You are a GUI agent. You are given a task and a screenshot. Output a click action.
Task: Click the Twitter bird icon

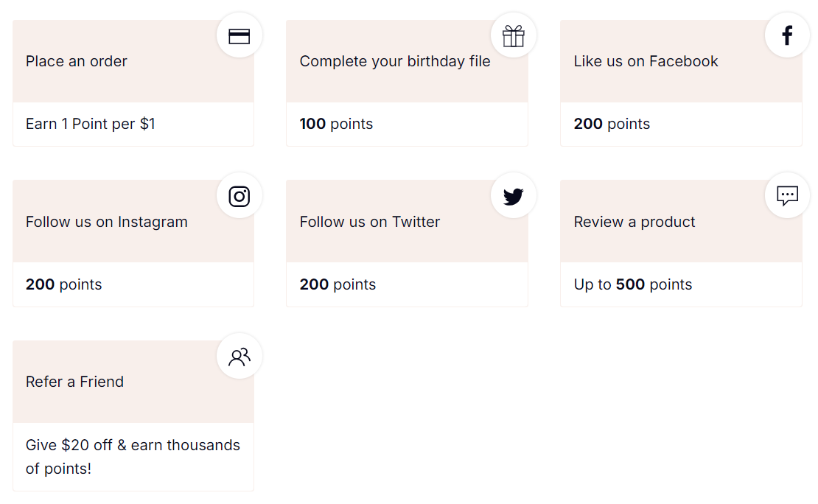click(x=514, y=196)
